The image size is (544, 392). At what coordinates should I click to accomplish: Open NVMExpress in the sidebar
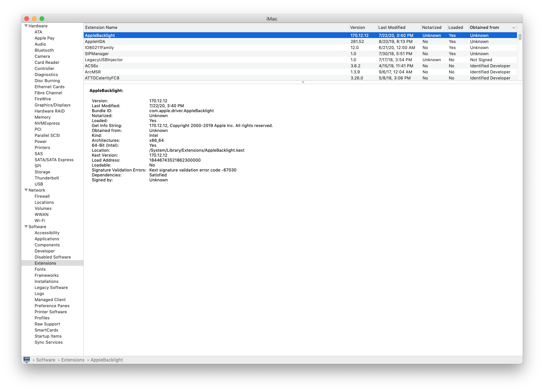click(47, 123)
